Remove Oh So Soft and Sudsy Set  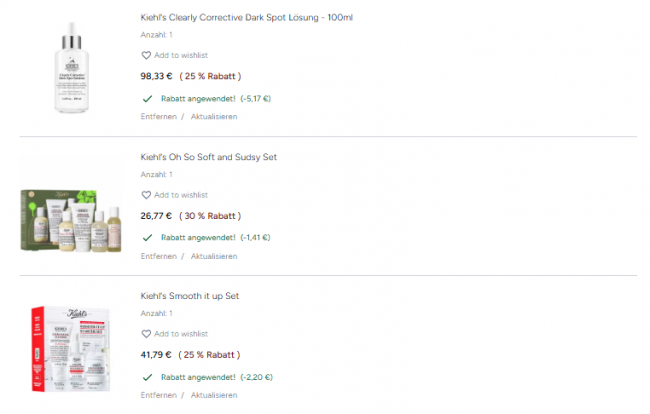click(158, 256)
